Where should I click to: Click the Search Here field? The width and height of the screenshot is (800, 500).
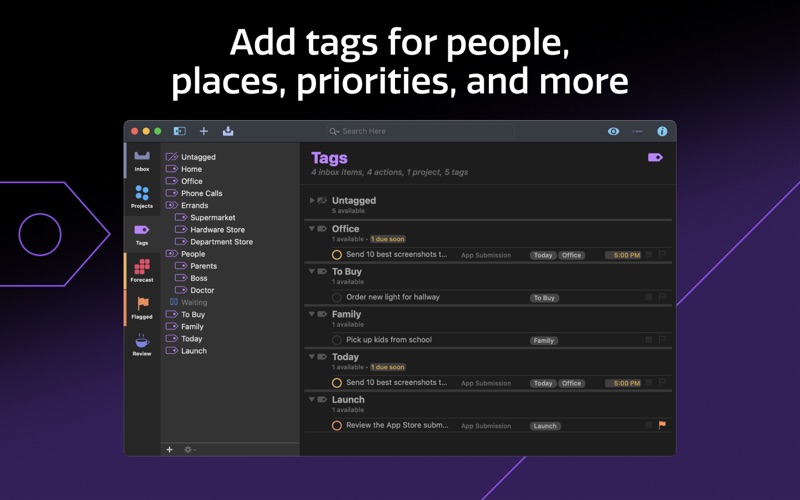pyautogui.click(x=420, y=131)
